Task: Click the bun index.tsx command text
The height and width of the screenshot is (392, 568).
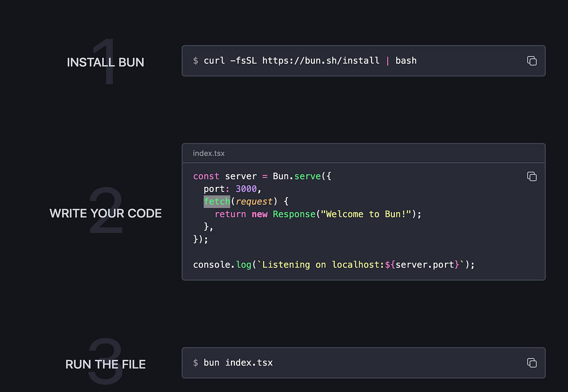Action: [238, 363]
